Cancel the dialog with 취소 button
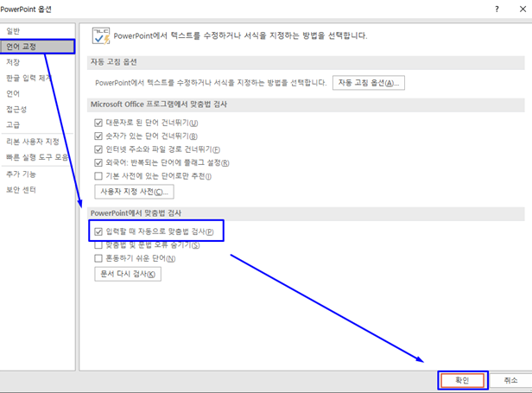The image size is (532, 393). 510,380
